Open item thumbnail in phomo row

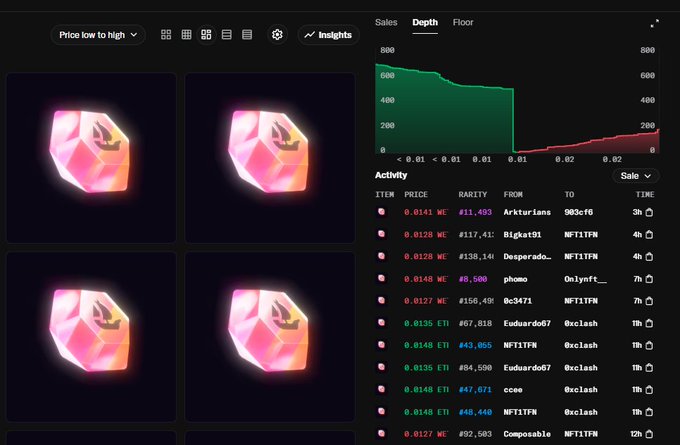click(x=381, y=278)
